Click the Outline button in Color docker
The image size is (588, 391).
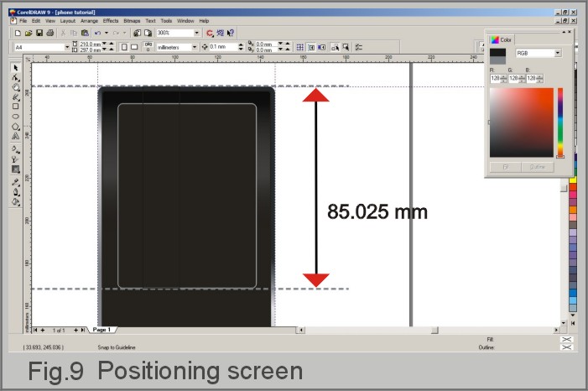[x=538, y=167]
